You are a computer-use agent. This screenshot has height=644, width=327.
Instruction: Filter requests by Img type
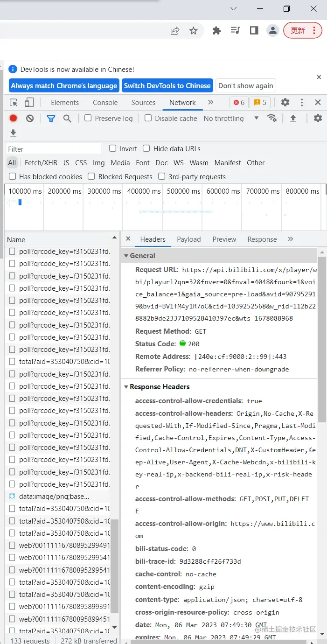99,163
